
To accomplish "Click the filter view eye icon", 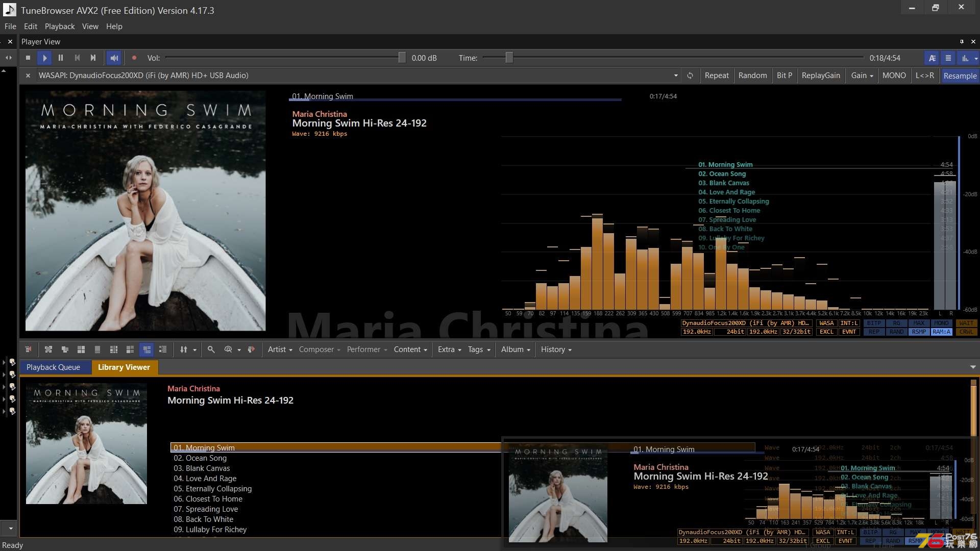I will [228, 349].
